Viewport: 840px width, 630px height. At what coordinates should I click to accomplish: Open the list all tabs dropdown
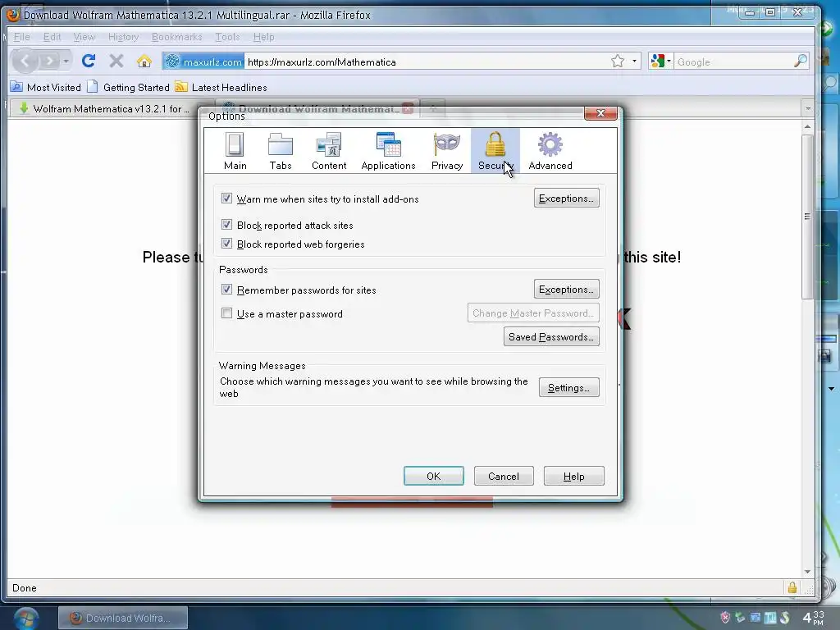(808, 109)
